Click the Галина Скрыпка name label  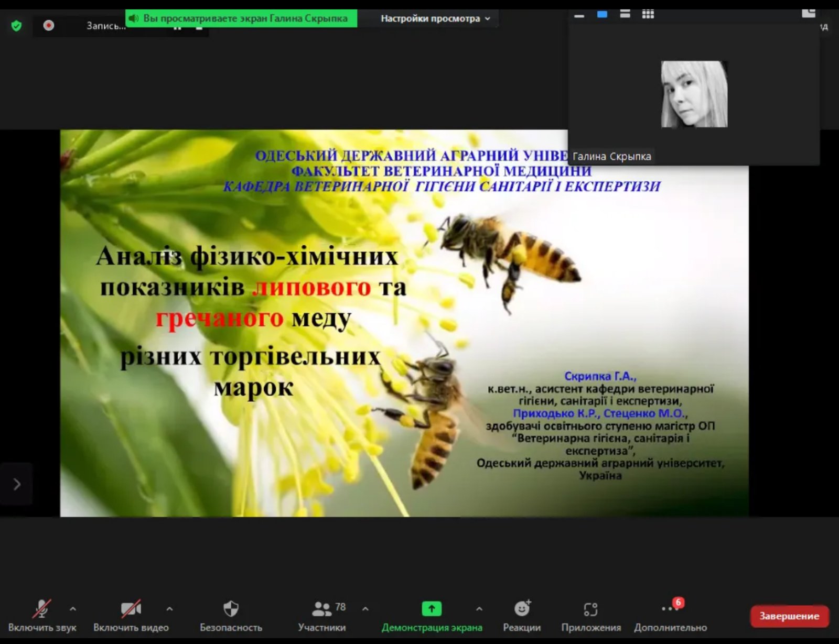click(612, 156)
